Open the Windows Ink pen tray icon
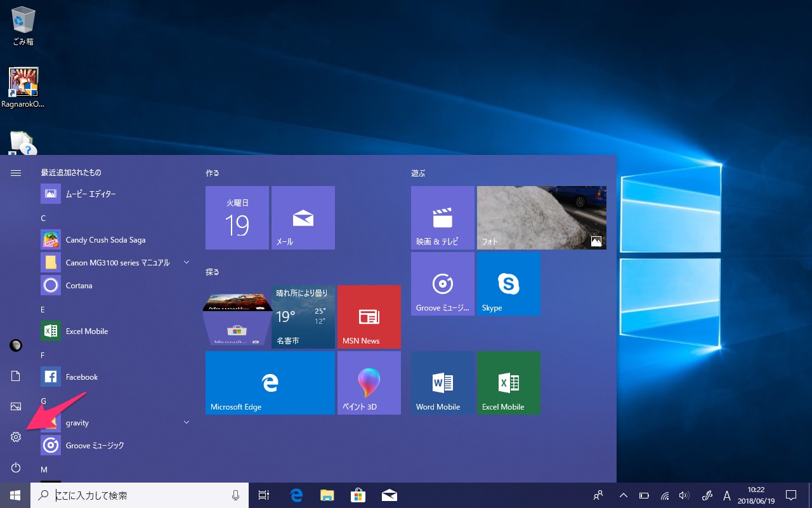The height and width of the screenshot is (508, 812). coord(708,495)
